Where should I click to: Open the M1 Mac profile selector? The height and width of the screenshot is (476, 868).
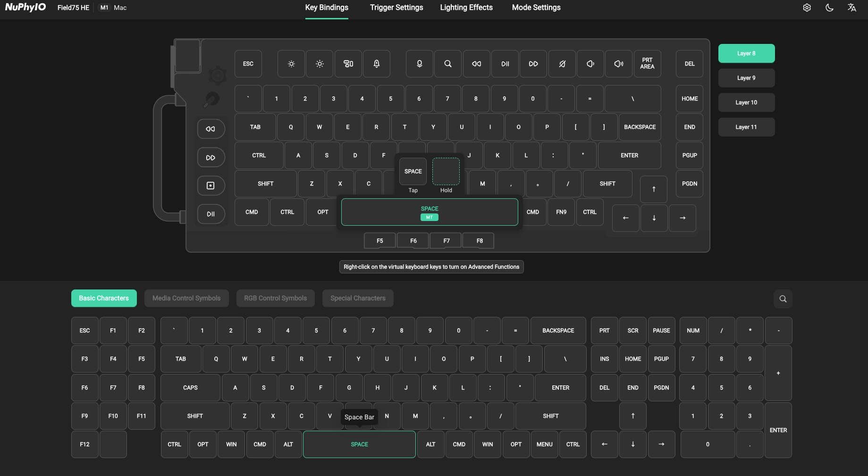coord(112,8)
